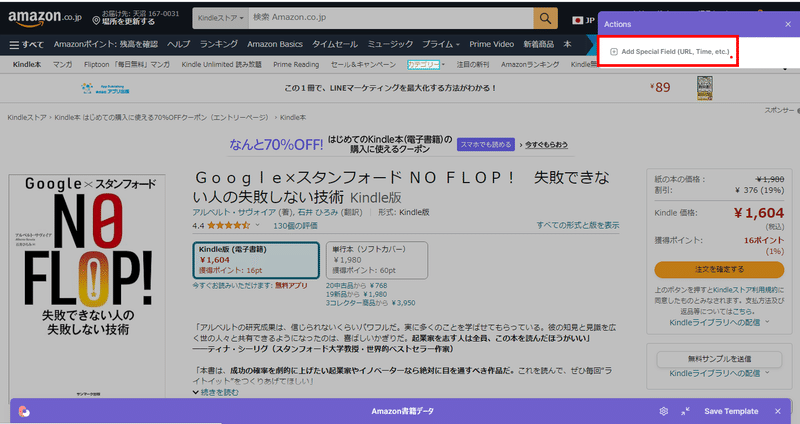800x424 pixels.
Task: Click すべての形式と版を表示 link
Action: 578,225
